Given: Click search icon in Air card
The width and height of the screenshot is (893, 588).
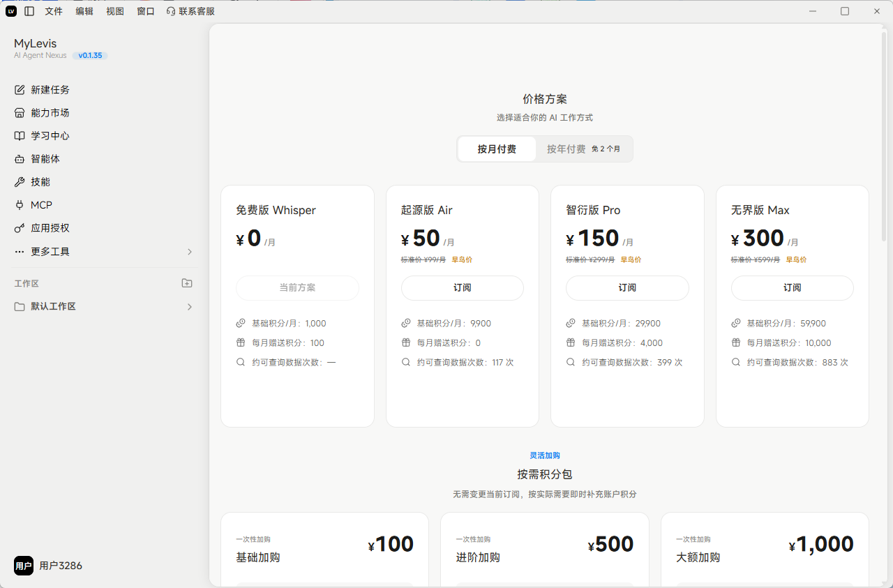Looking at the screenshot, I should [x=406, y=362].
